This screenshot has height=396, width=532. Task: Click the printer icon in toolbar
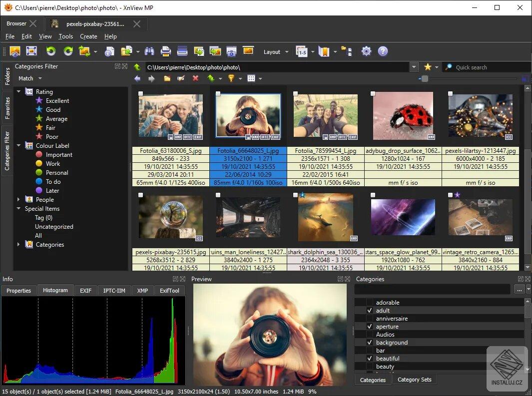(166, 51)
